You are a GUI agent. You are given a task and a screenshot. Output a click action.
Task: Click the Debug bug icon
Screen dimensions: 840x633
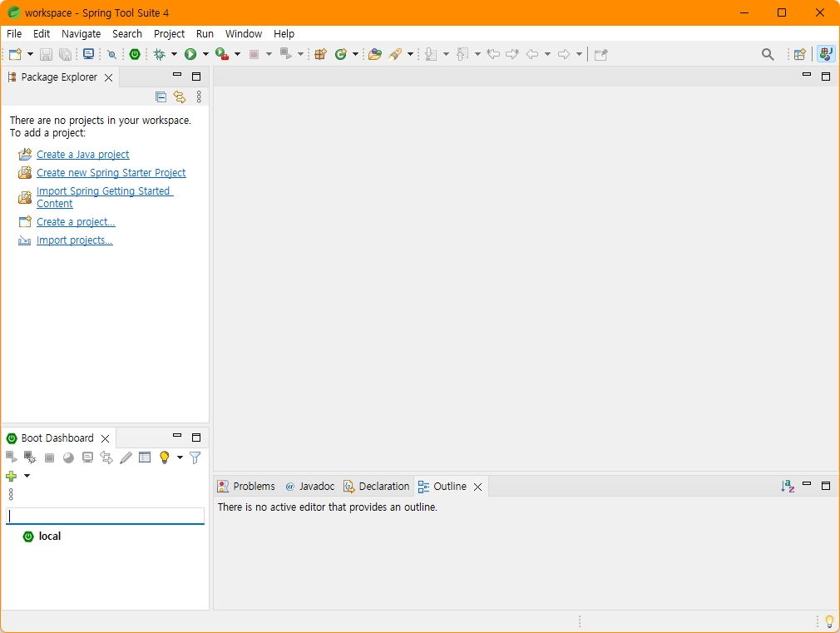tap(159, 54)
